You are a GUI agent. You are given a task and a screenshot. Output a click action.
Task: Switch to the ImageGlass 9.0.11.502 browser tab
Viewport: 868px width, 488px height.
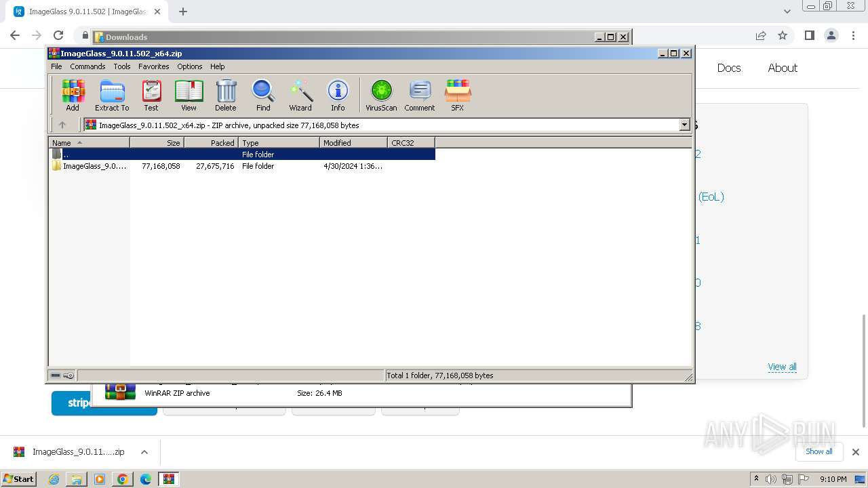[x=87, y=12]
